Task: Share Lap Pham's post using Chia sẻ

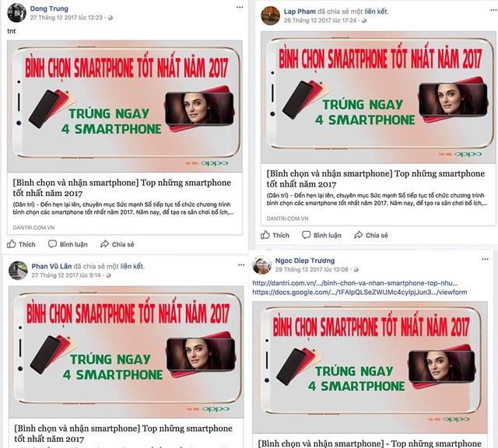Action: coord(358,235)
